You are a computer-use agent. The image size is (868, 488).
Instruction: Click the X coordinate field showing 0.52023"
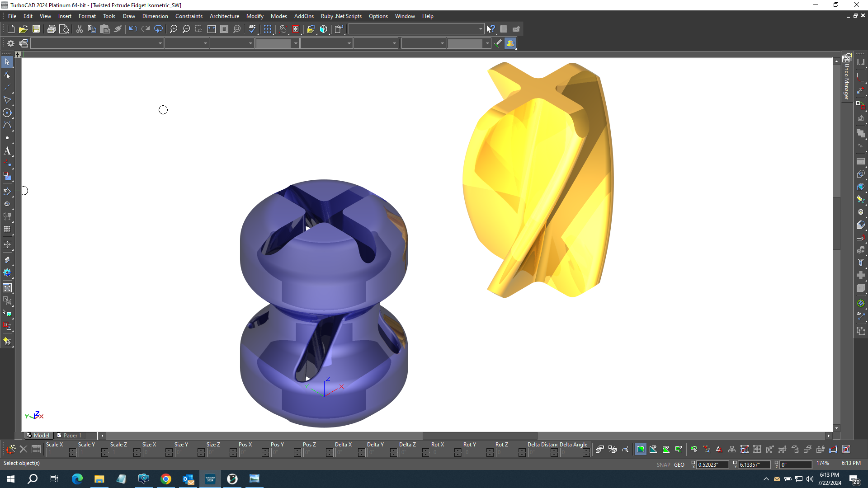(x=712, y=465)
